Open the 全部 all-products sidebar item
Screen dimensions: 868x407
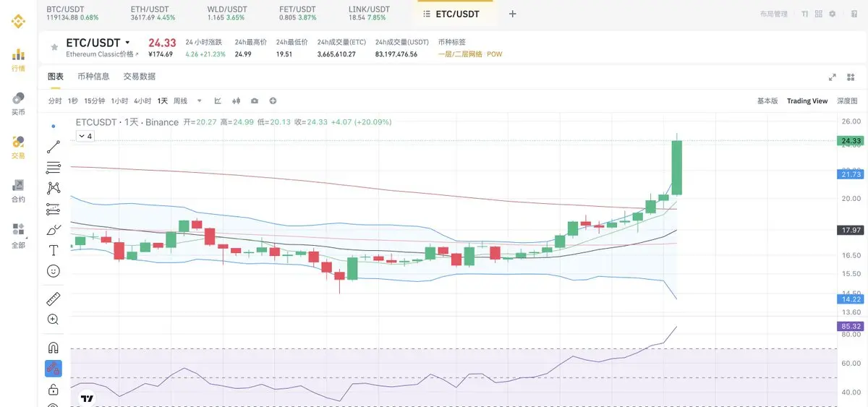tap(18, 236)
